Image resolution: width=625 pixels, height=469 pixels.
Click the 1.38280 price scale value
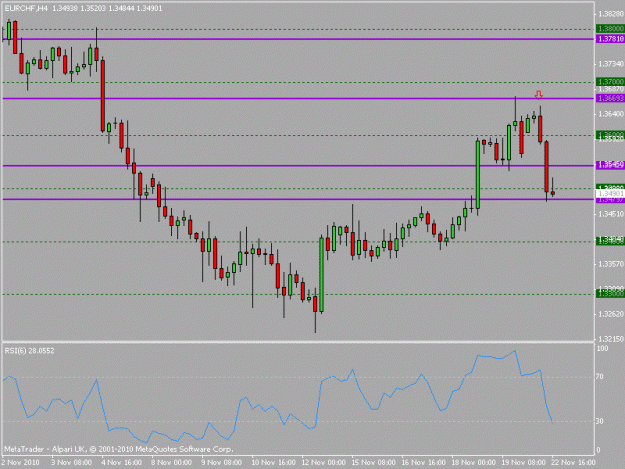point(610,14)
